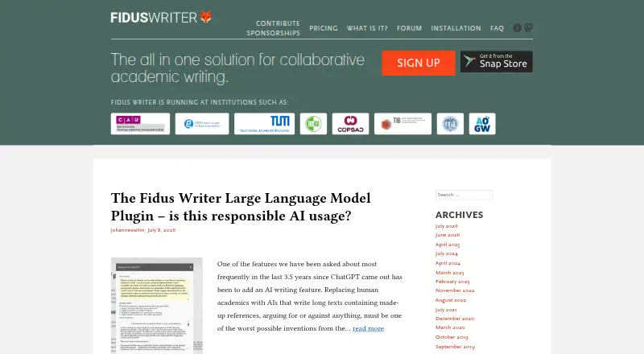Viewport: 644px width, 354px height.
Task: Open the February 2023 archive
Action: (452, 282)
